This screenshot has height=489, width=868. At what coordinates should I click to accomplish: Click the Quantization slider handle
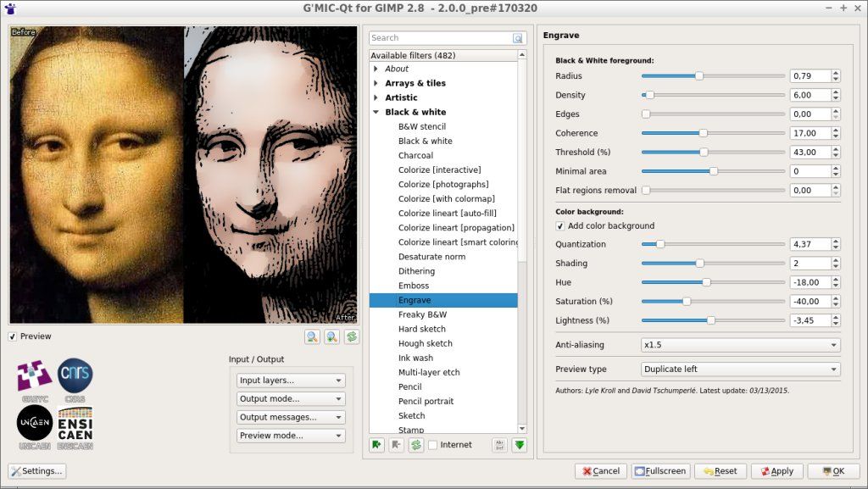point(659,244)
